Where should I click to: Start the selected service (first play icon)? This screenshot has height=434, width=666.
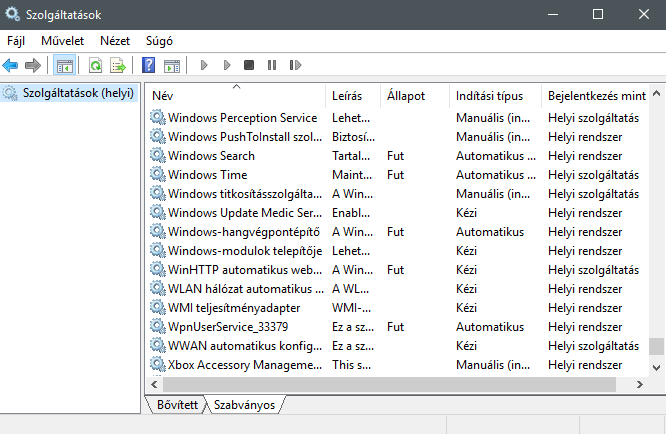point(204,65)
